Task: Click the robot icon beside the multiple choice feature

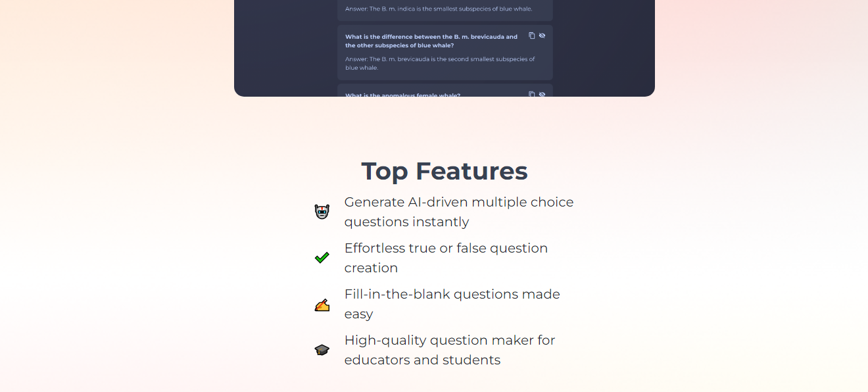Action: click(x=322, y=211)
